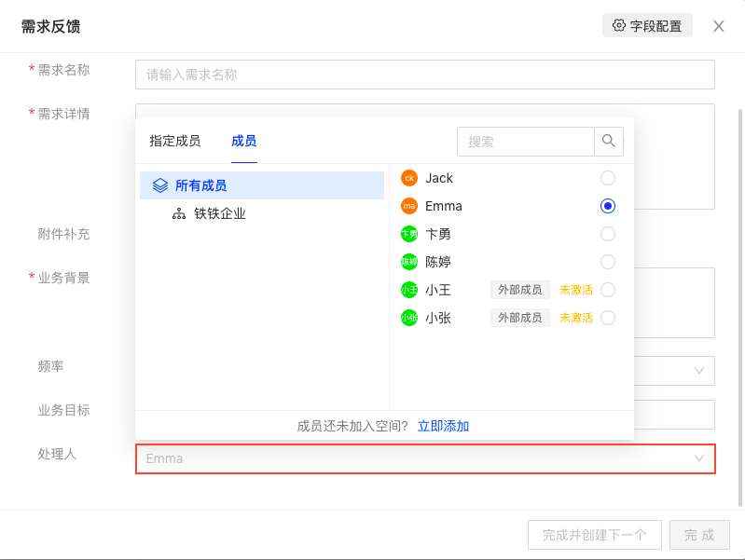
Task: Click the 请输入需求名称 input field
Action: point(424,75)
